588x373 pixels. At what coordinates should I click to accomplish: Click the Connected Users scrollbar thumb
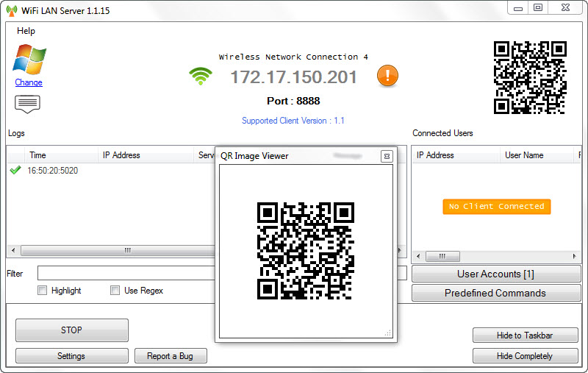point(442,256)
